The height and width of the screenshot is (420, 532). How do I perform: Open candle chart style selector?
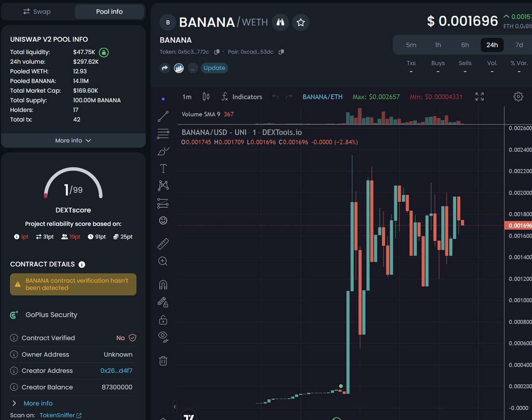pyautogui.click(x=206, y=97)
